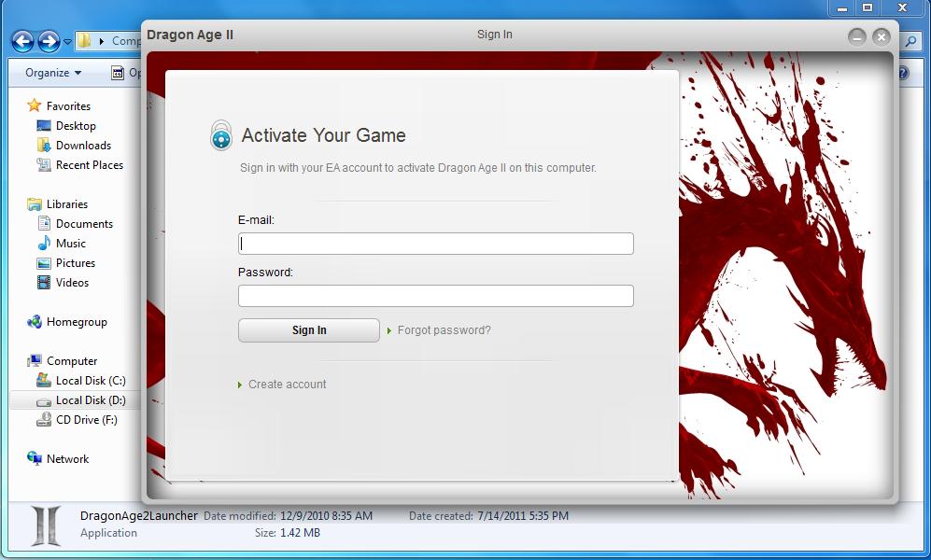This screenshot has width=931, height=560.
Task: Click the CD Drive (F:) icon
Action: (43, 420)
